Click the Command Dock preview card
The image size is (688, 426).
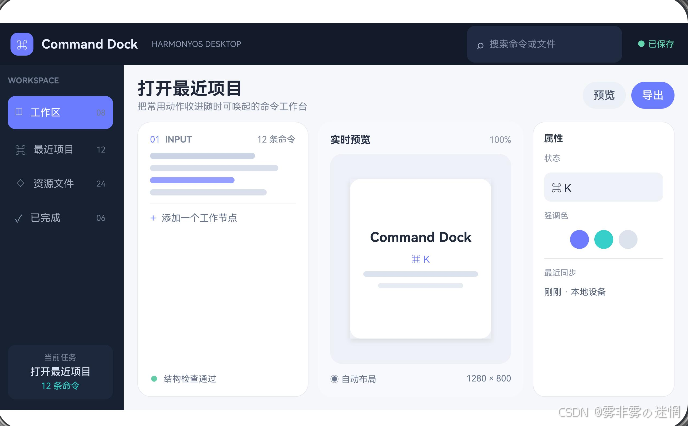[420, 258]
